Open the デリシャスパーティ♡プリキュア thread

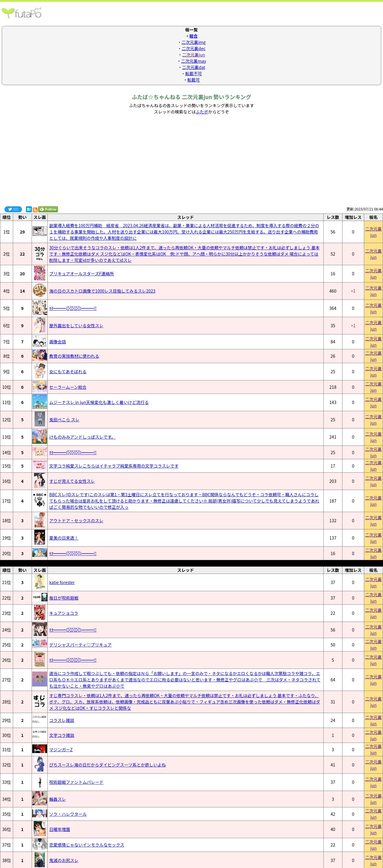click(80, 645)
